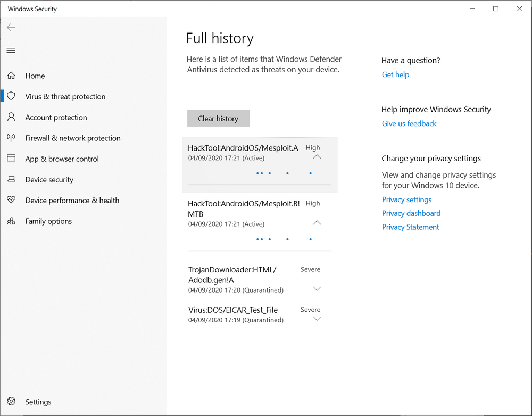Select Give us feedback

pos(409,123)
